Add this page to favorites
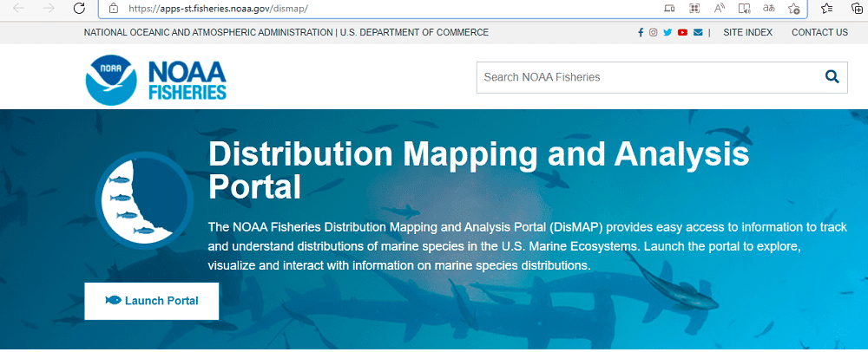Screen dimensions: 868x352 794,9
